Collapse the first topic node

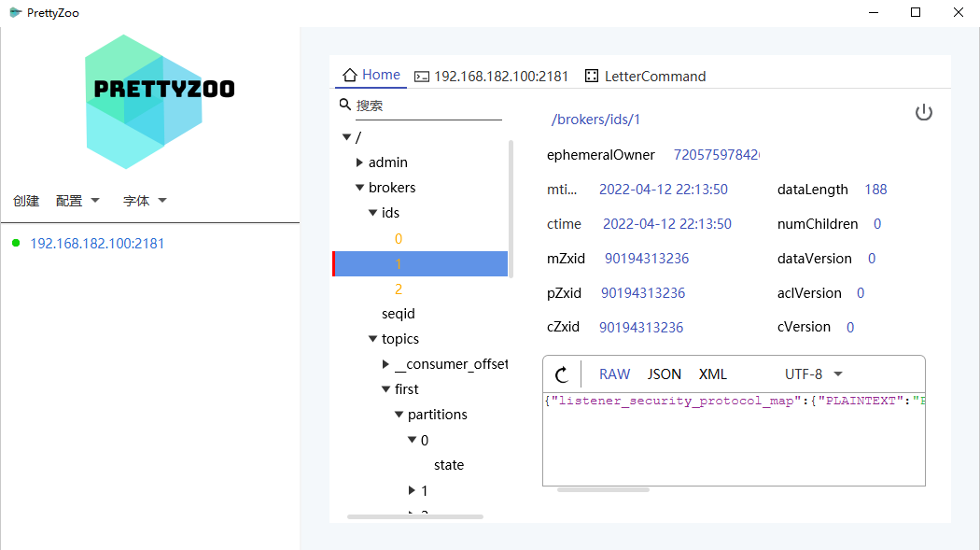click(386, 388)
